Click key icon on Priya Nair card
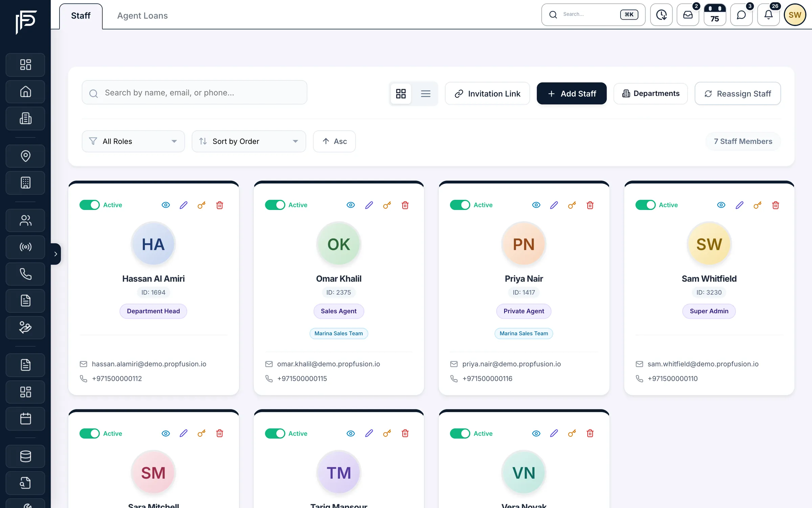 point(572,205)
